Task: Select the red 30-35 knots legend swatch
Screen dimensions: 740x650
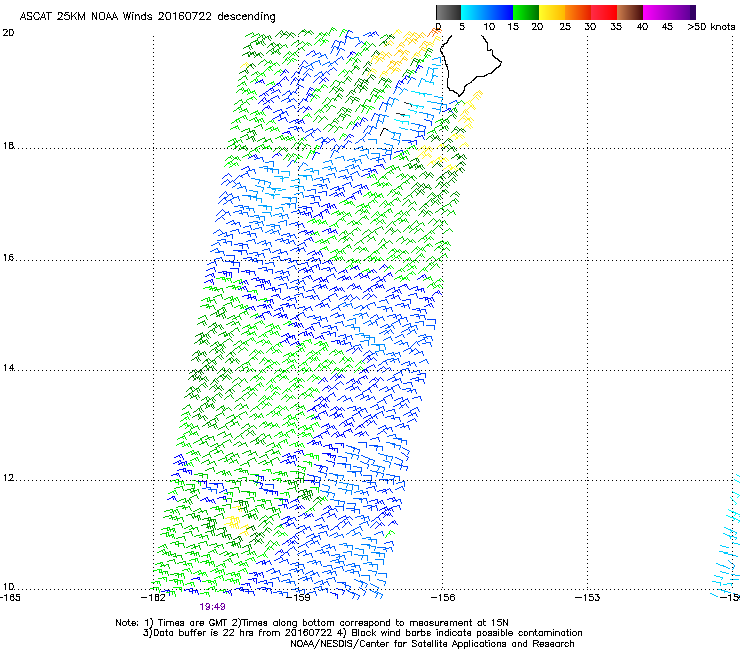Action: [x=604, y=12]
